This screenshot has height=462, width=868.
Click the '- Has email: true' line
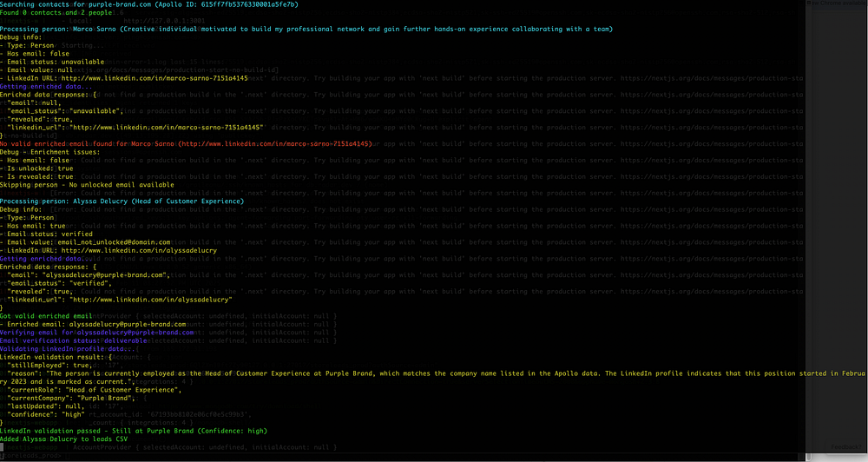point(33,226)
